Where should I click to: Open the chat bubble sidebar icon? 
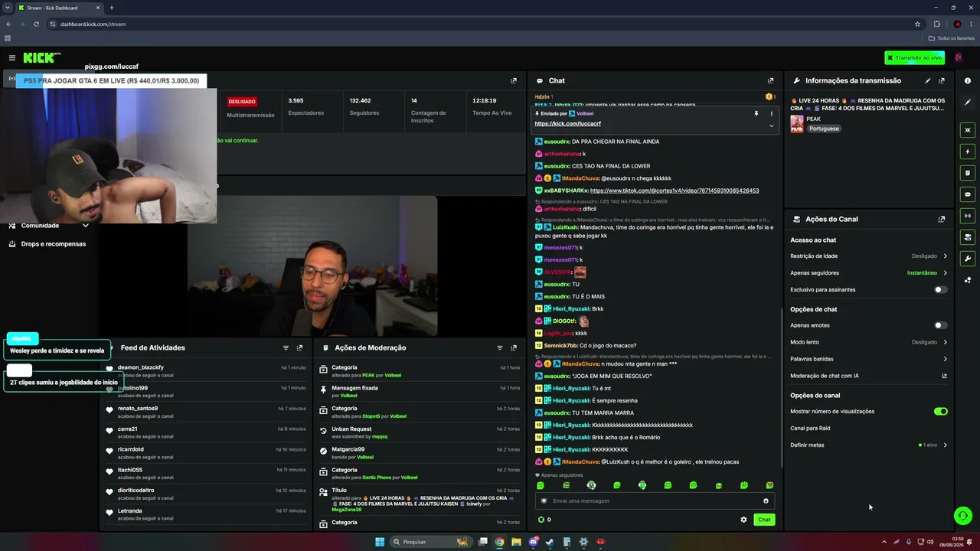point(968,194)
